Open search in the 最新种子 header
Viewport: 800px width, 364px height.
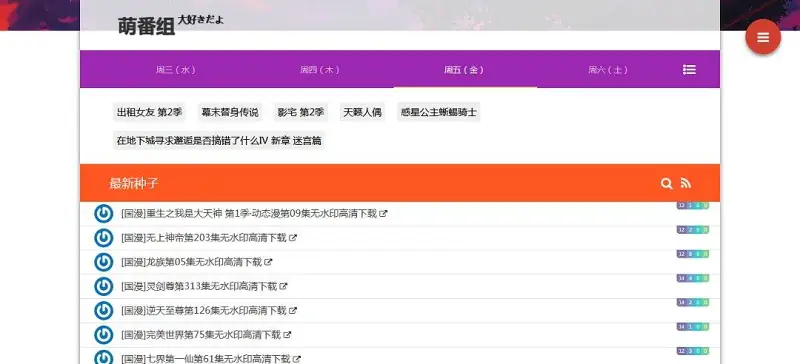666,183
